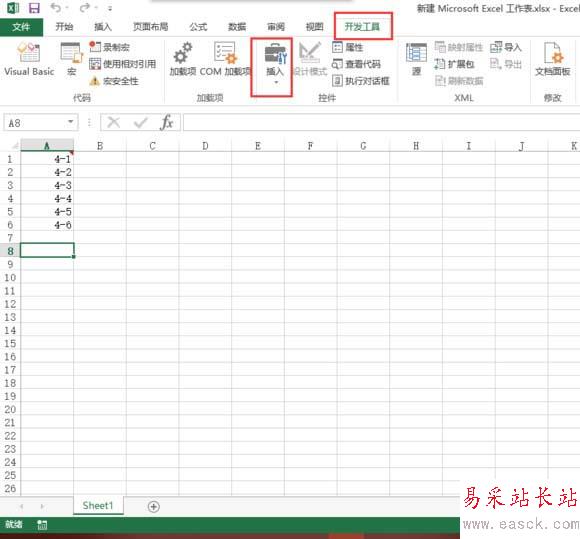The height and width of the screenshot is (539, 580).
Task: Expand the Name Box dropdown arrow
Action: pyautogui.click(x=70, y=122)
